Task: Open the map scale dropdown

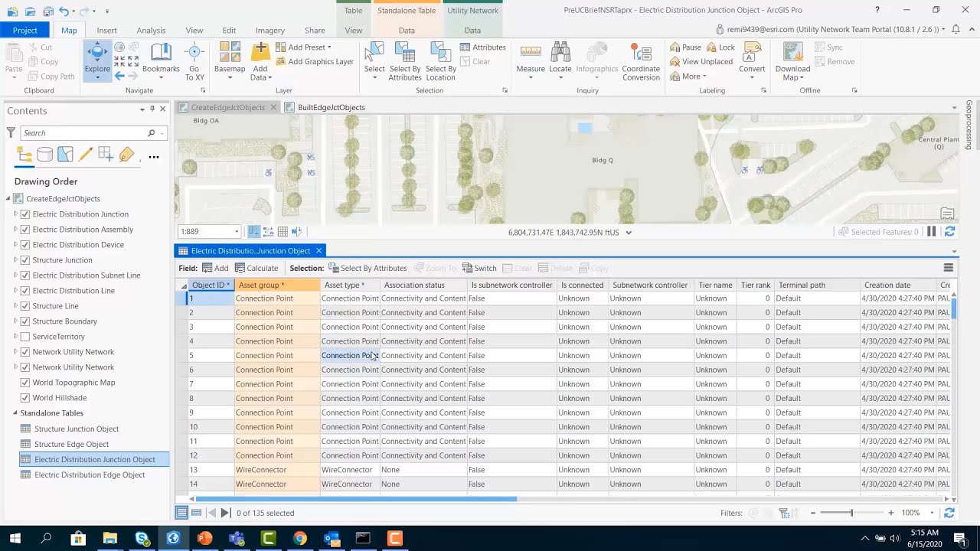Action: click(x=237, y=232)
